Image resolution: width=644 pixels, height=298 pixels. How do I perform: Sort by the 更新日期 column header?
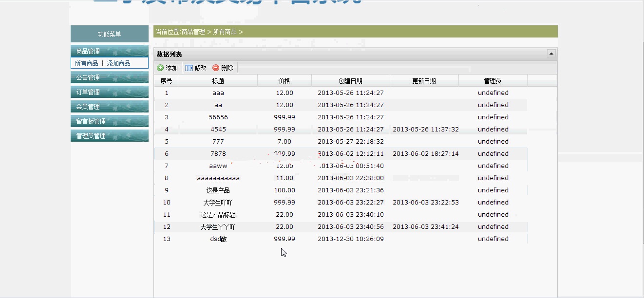pyautogui.click(x=424, y=81)
